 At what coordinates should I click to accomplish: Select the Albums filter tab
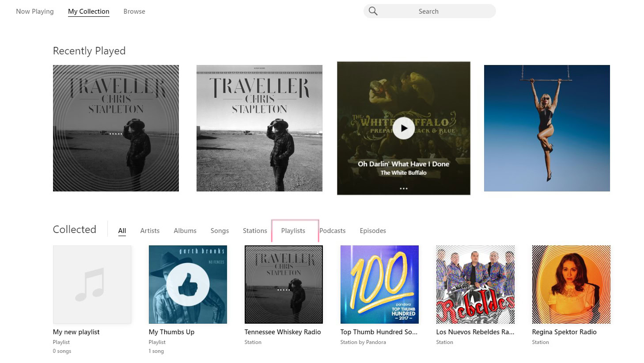coord(185,231)
